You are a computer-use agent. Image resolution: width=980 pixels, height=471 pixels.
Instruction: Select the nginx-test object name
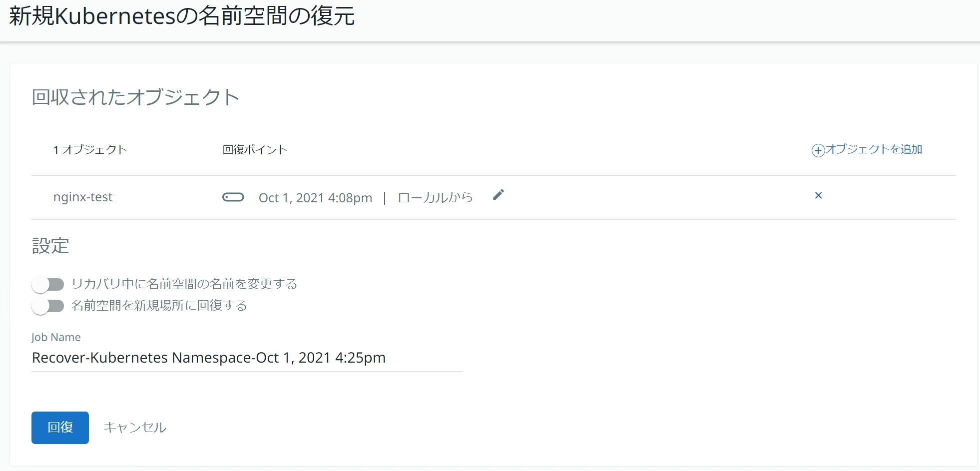pos(83,197)
